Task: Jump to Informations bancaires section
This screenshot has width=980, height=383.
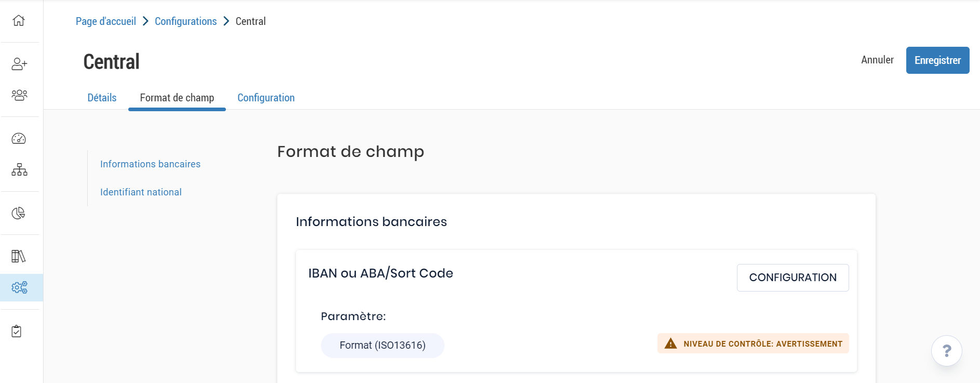Action: tap(150, 164)
